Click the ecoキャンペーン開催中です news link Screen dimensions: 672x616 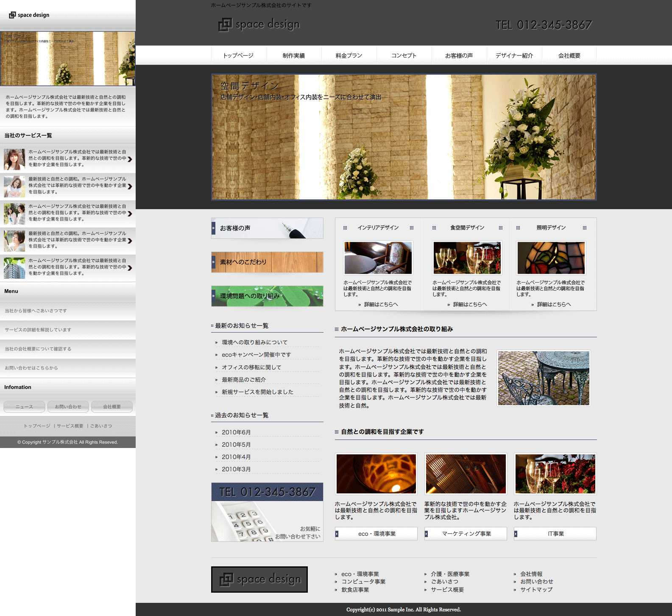pos(256,355)
